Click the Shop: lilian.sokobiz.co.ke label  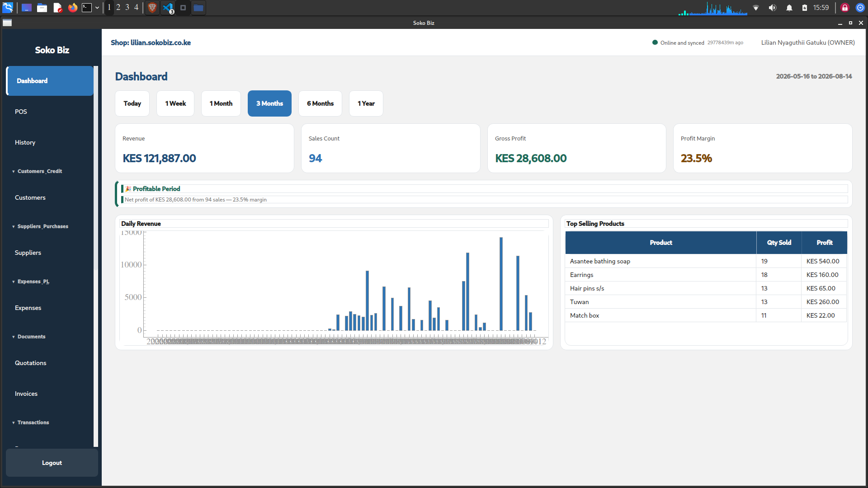151,42
